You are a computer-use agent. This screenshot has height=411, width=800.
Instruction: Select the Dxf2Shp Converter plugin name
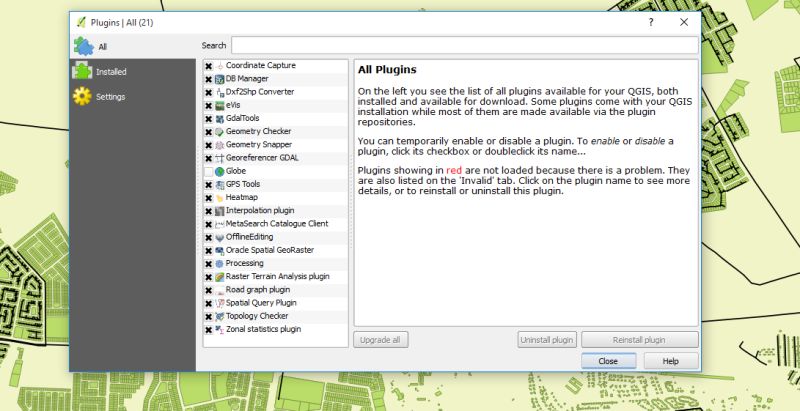pyautogui.click(x=260, y=92)
